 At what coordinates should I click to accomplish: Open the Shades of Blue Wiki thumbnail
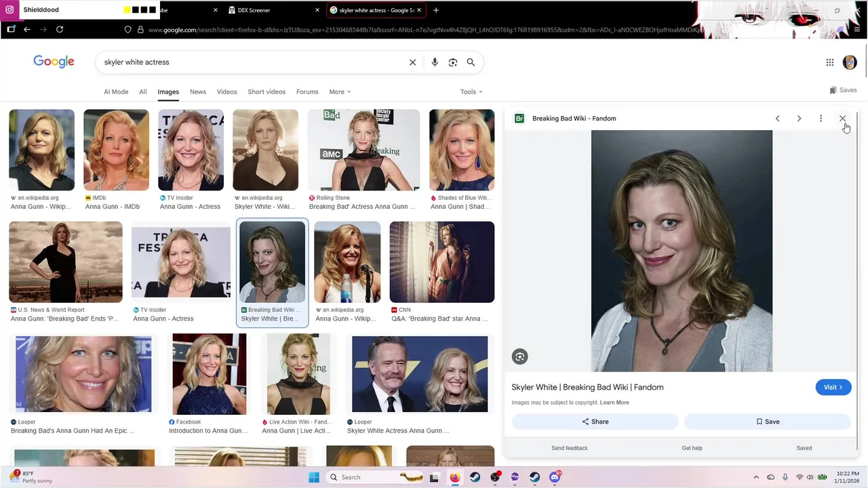pyautogui.click(x=462, y=150)
